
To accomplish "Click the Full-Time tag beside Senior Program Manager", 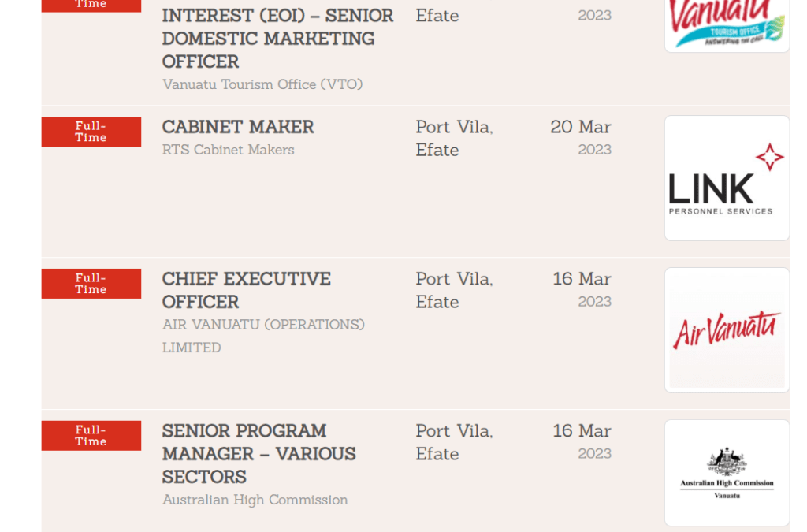I will point(91,436).
